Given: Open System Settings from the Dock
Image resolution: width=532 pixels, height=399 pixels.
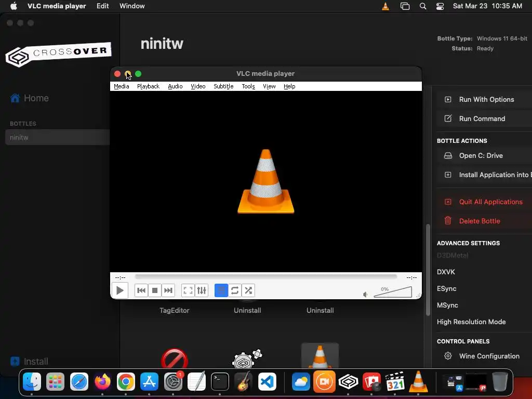Looking at the screenshot, I should 173,381.
